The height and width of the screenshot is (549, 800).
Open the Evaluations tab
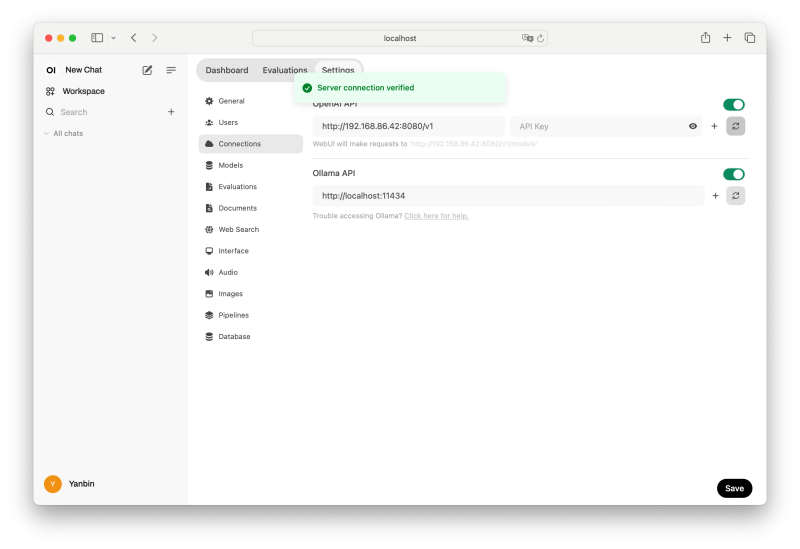tap(285, 70)
